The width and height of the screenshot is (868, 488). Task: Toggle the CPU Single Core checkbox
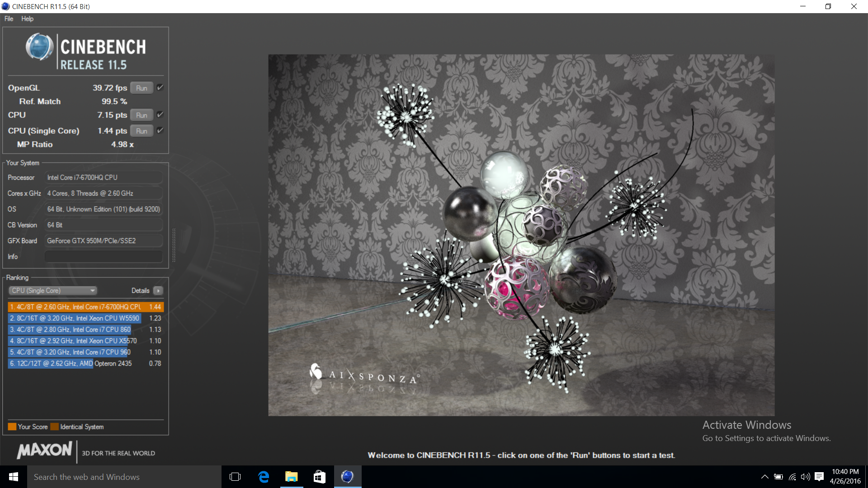160,131
